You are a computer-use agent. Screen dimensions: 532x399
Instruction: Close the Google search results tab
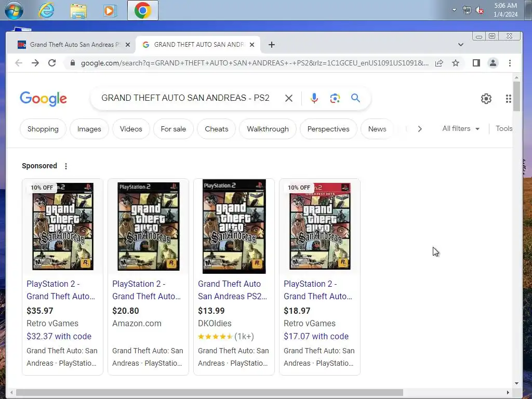point(252,45)
